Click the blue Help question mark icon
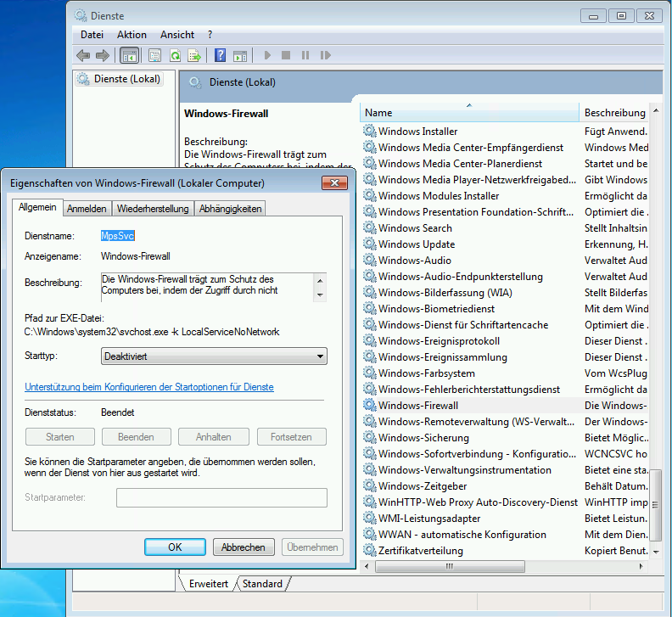The image size is (672, 617). click(x=220, y=55)
